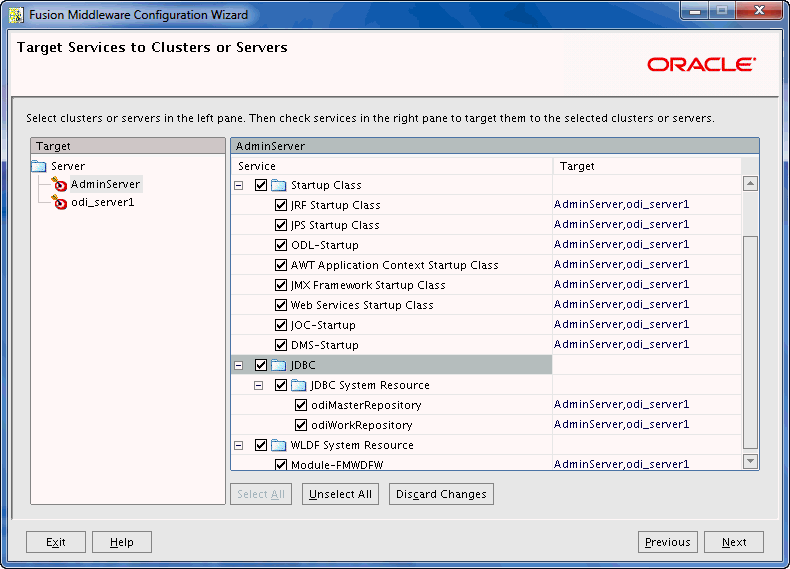Toggle the JRF Startup Class checkbox
The width and height of the screenshot is (790, 569).
(x=281, y=205)
